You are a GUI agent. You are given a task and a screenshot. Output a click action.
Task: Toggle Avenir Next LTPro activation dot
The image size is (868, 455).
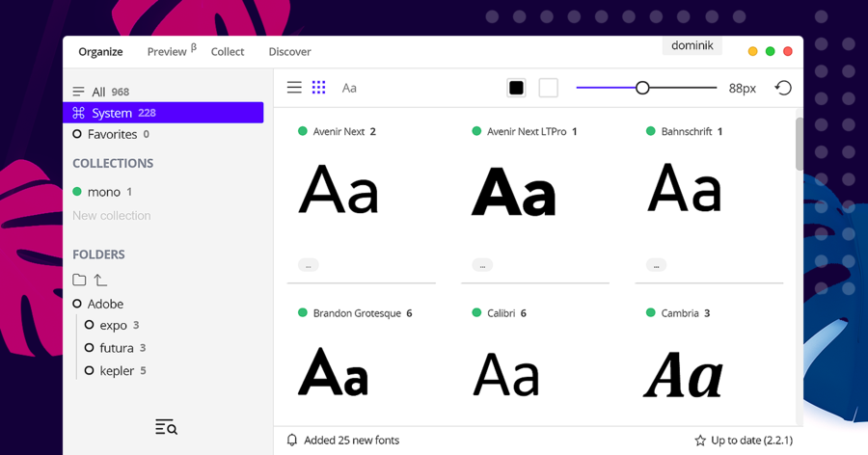pyautogui.click(x=476, y=131)
